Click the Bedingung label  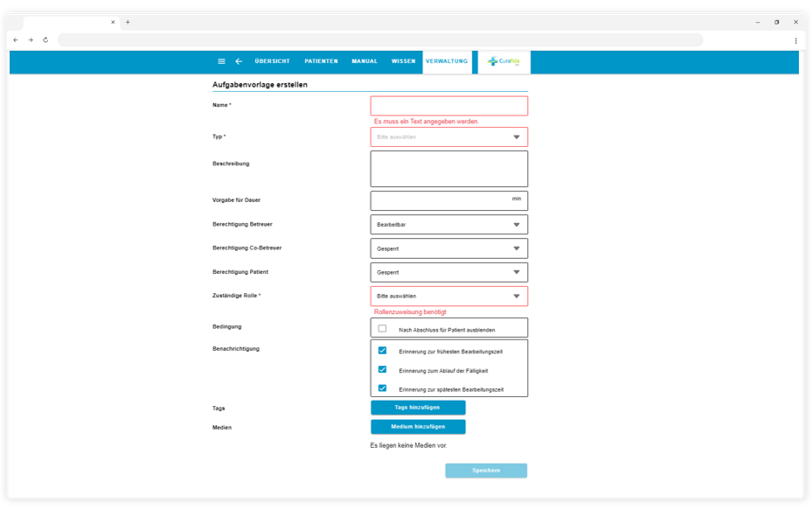(227, 326)
